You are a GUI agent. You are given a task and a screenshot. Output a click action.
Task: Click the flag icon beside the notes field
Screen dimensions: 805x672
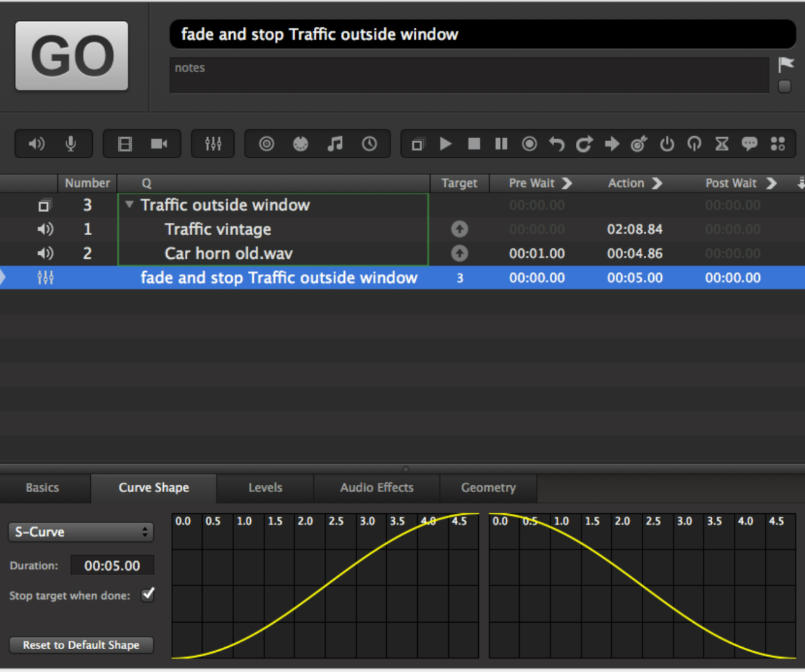pos(786,64)
